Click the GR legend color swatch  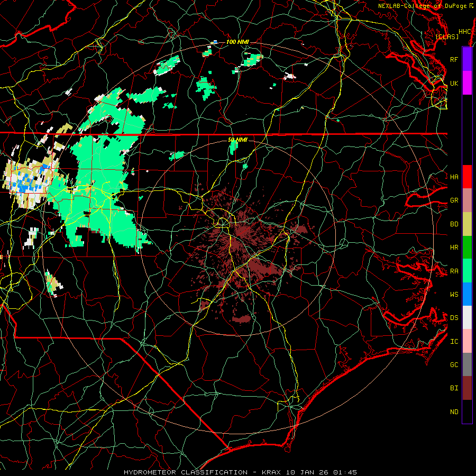point(467,200)
